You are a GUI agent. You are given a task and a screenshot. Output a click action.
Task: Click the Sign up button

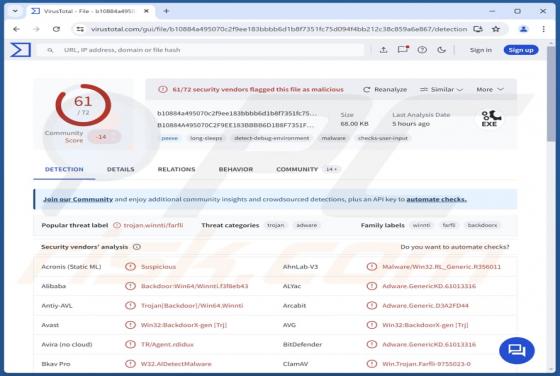521,50
